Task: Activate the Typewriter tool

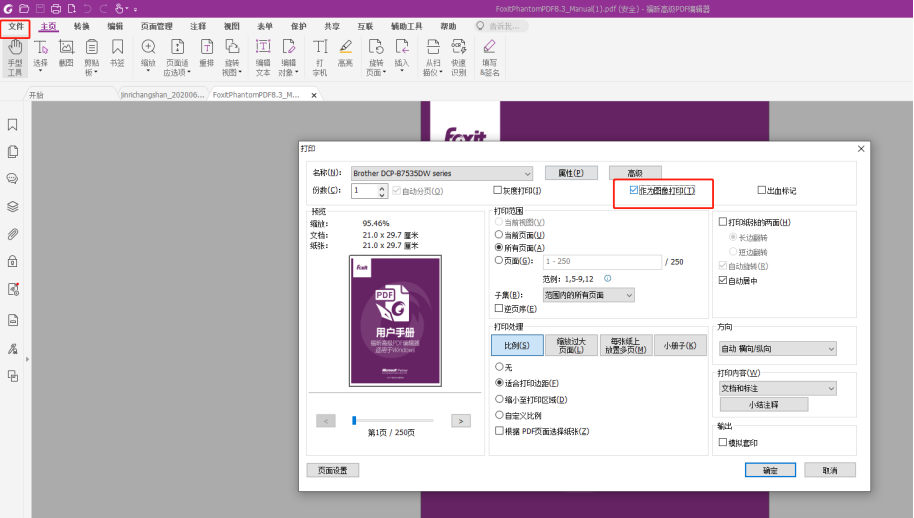Action: (320, 57)
